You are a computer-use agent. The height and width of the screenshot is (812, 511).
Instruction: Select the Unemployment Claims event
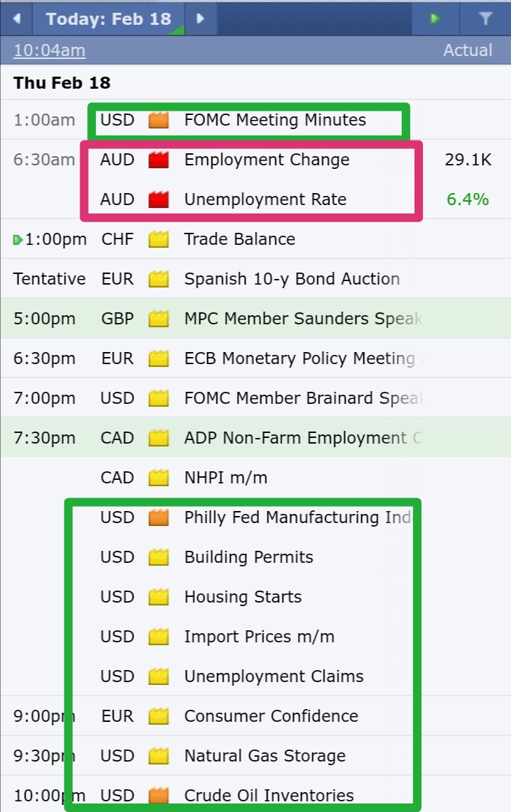coord(274,676)
